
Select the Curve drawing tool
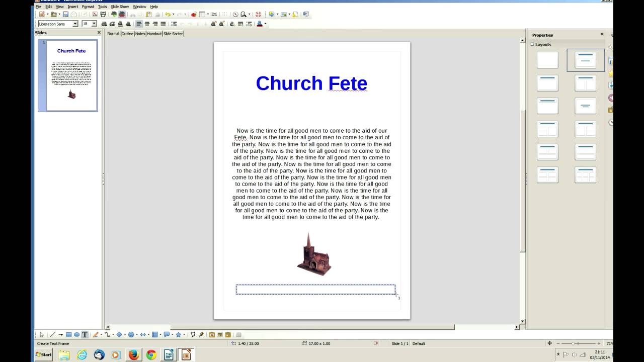[96, 334]
